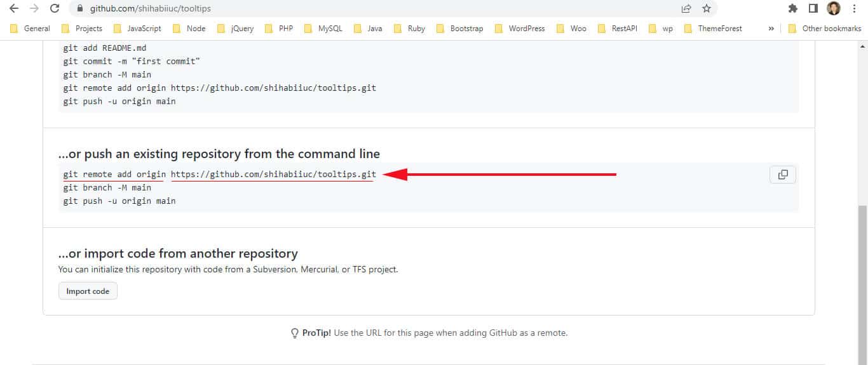Open the WordPress bookmarks folder
The height and width of the screenshot is (365, 868).
point(519,29)
